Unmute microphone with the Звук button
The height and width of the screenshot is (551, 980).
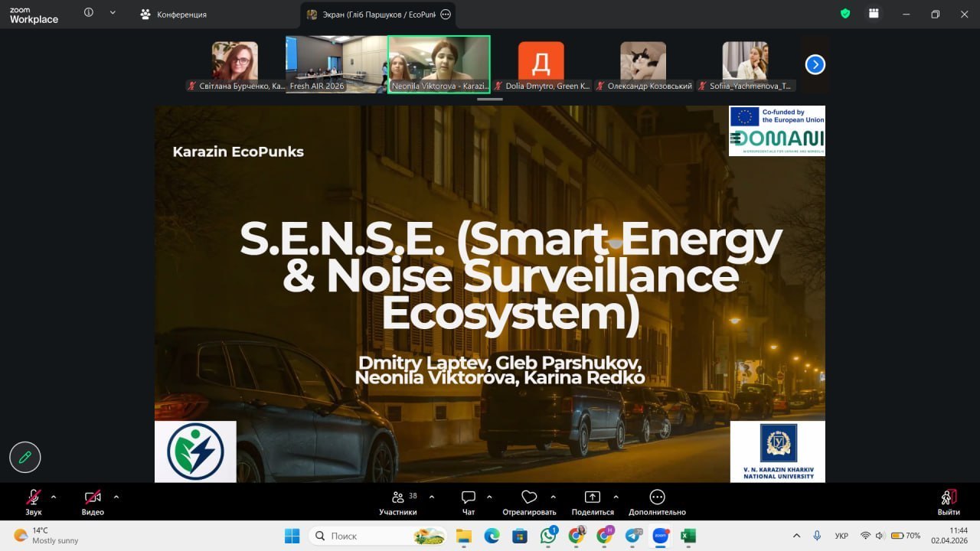pos(34,498)
